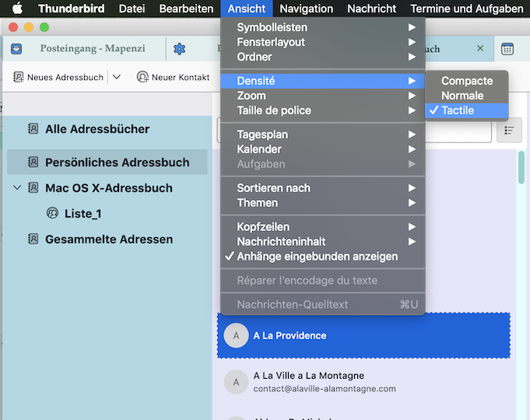Open the calendar icon tab
530x420 pixels.
tap(507, 49)
